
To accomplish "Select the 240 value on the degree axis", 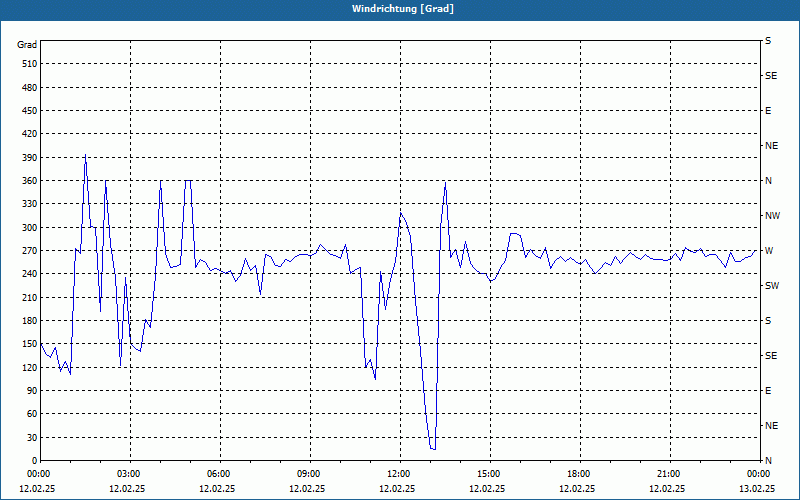I will click(30, 274).
